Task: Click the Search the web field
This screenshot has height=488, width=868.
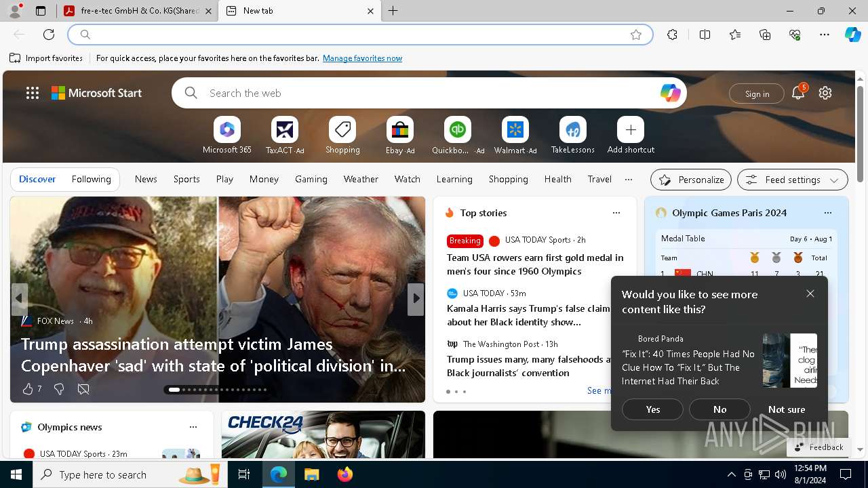Action: pyautogui.click(x=429, y=93)
